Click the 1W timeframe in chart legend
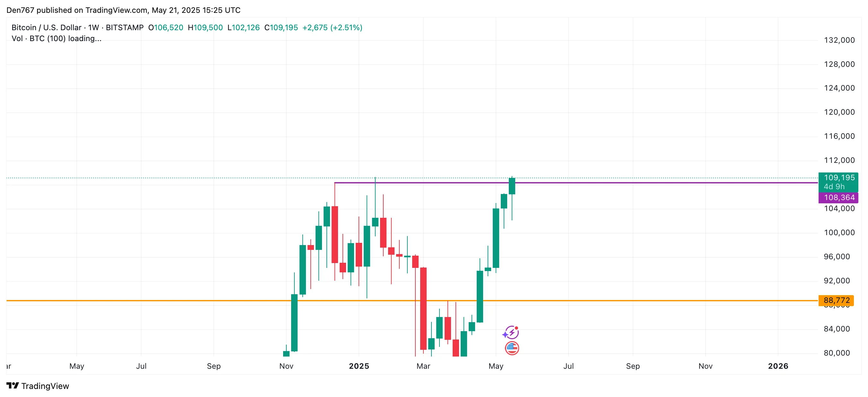Viewport: 868px width, 397px height. point(93,28)
